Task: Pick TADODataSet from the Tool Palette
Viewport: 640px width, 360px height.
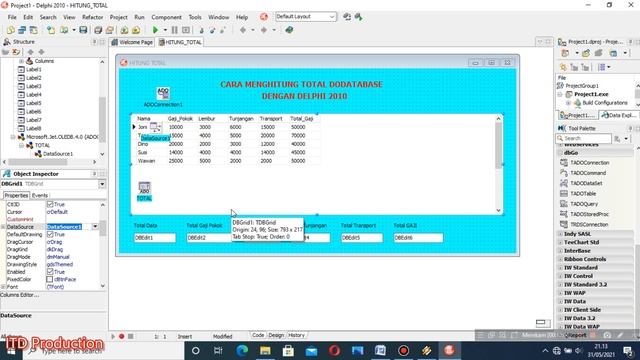Action: click(586, 183)
